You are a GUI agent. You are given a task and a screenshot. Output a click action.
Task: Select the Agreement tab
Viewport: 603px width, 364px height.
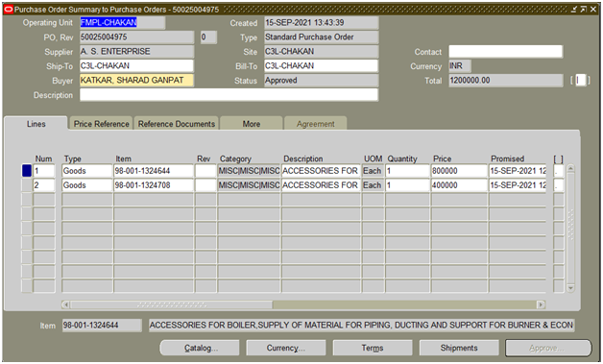click(x=315, y=124)
